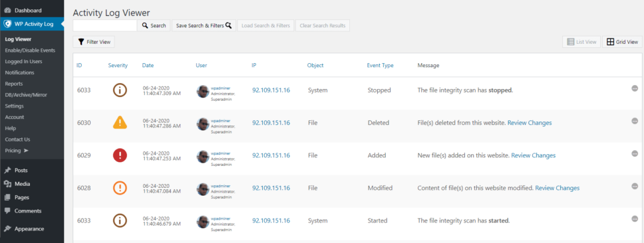This screenshot has width=644, height=243.
Task: Expand the Pricing submenu arrow
Action: tap(26, 151)
